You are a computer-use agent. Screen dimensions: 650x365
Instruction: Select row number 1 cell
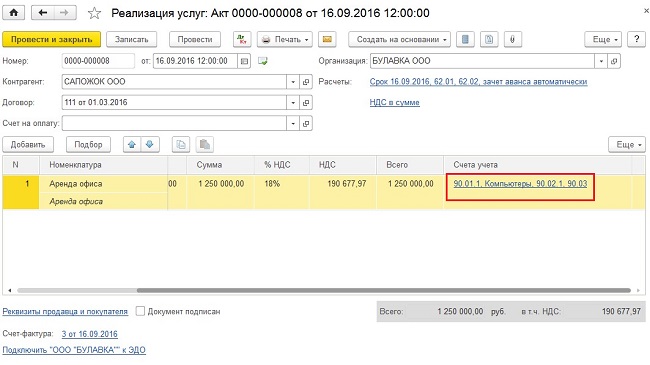tap(21, 192)
